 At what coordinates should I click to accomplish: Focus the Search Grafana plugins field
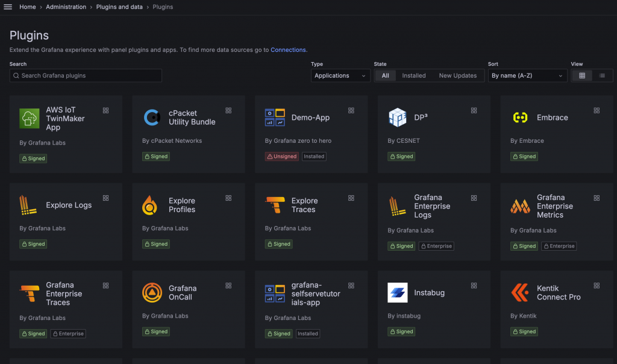(x=86, y=75)
